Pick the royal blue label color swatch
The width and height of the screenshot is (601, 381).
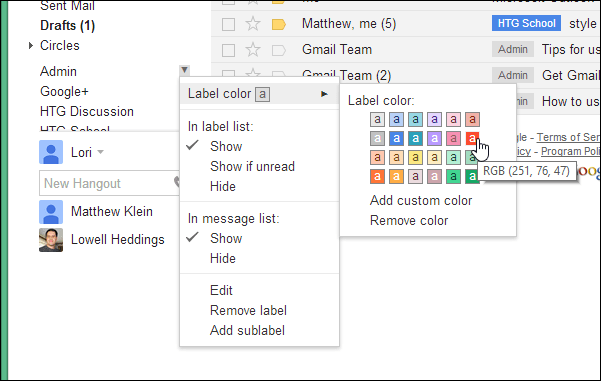tap(396, 138)
